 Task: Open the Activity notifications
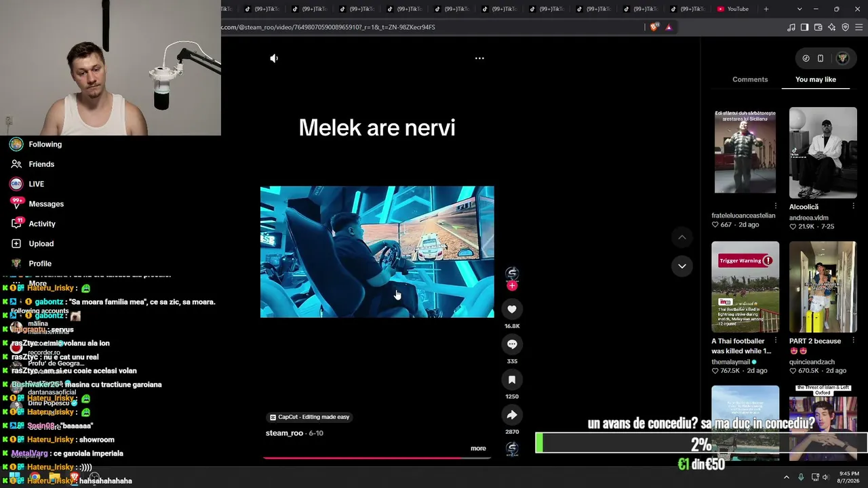[x=42, y=224]
